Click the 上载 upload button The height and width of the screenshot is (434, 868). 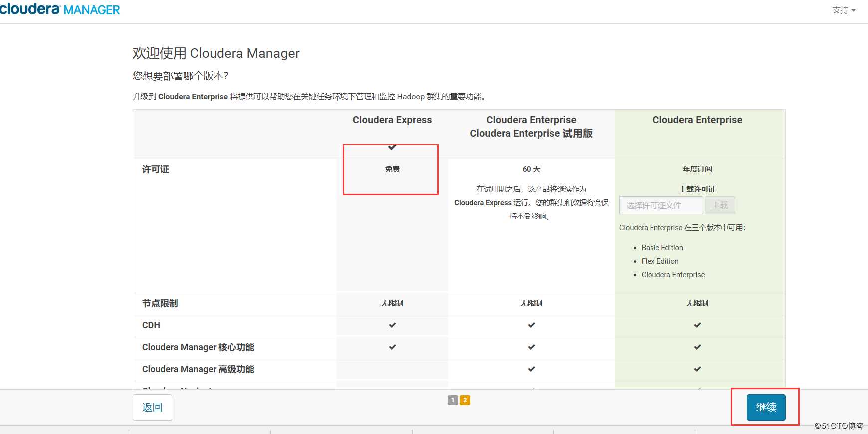pos(720,205)
